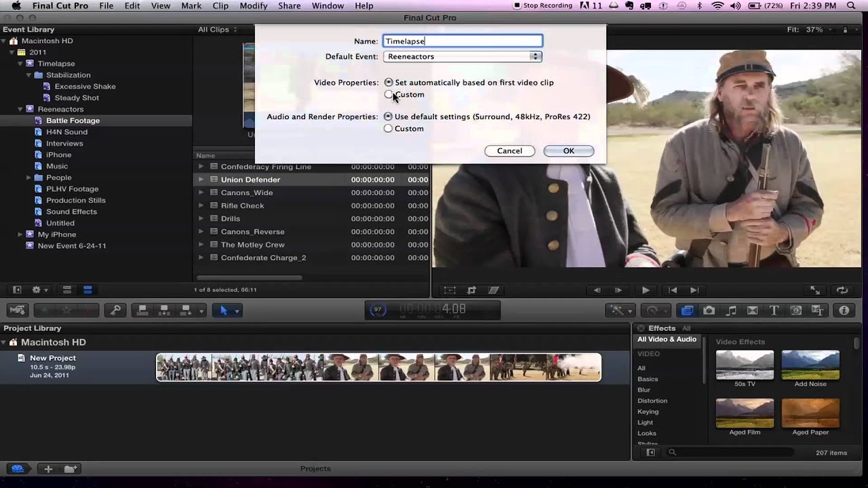Open the Enhancements magic wand menu
This screenshot has width=868, height=488.
click(x=620, y=310)
